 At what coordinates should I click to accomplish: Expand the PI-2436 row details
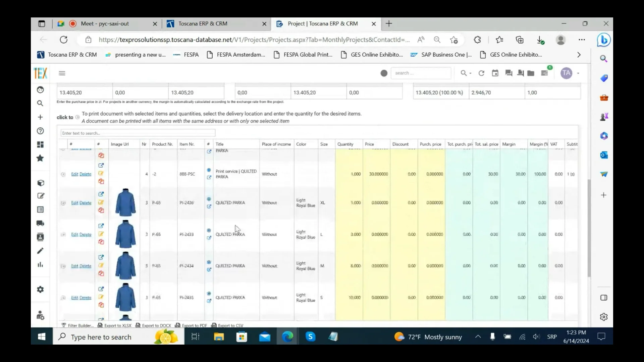click(x=63, y=203)
